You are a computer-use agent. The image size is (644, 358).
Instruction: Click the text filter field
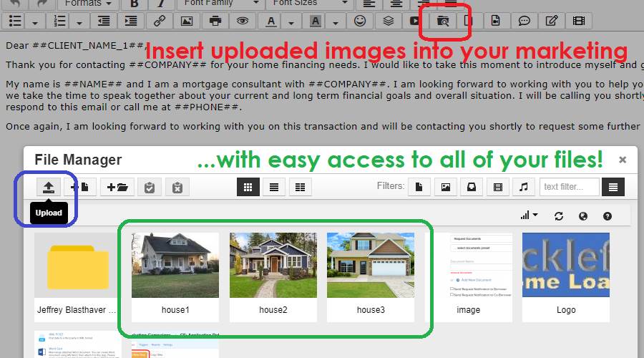570,187
